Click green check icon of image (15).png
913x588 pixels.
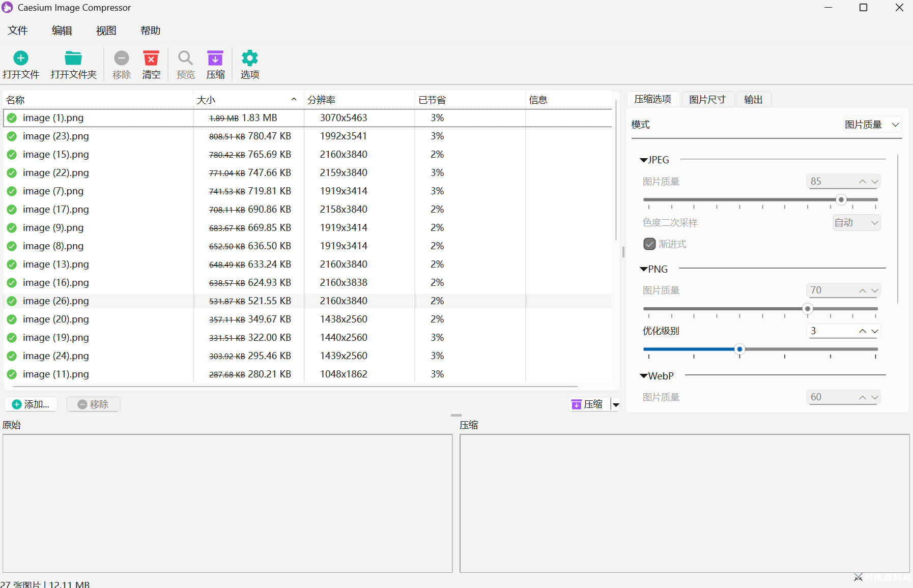tap(12, 155)
